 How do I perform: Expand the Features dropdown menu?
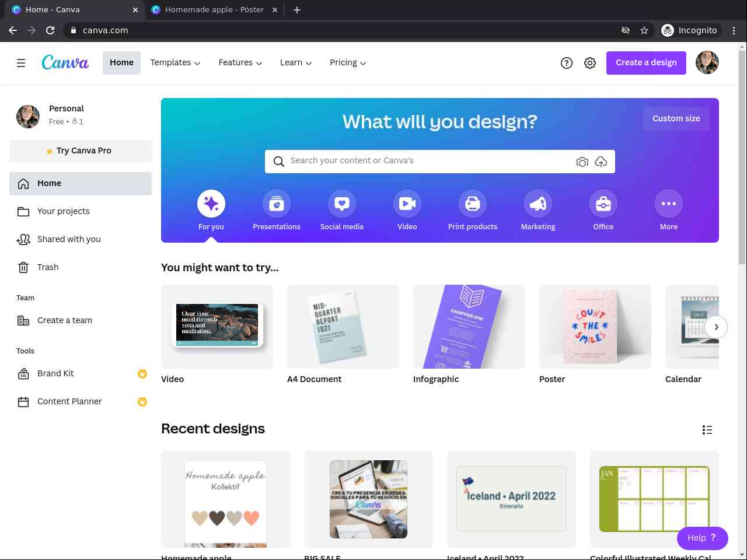(x=240, y=63)
